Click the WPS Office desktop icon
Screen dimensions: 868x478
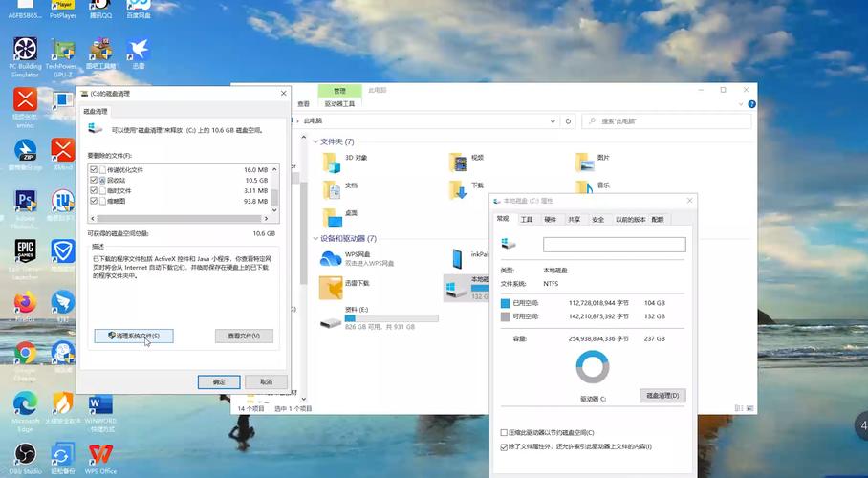click(100, 453)
